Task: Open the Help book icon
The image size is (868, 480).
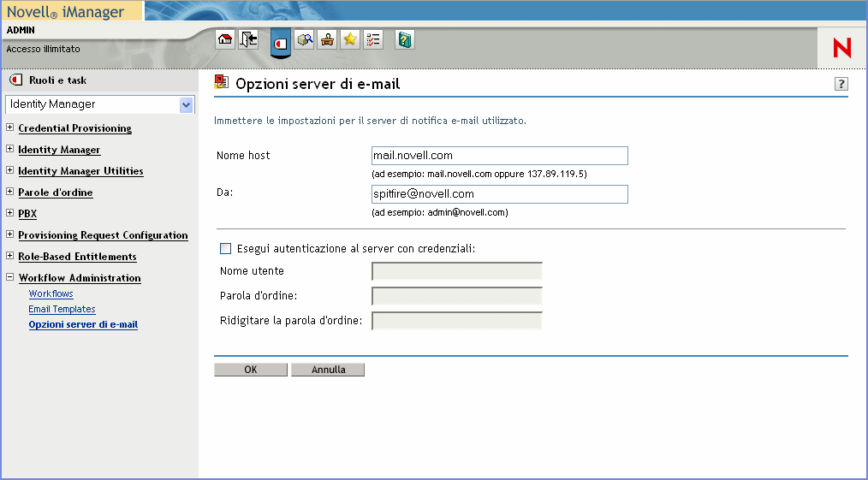Action: point(405,39)
